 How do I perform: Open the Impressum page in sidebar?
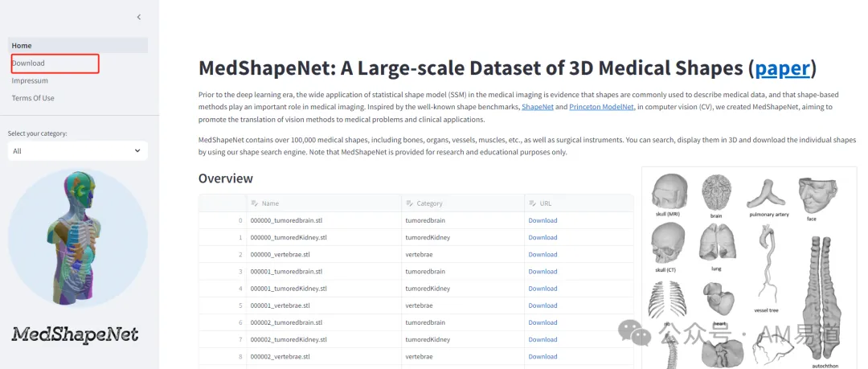point(78,80)
